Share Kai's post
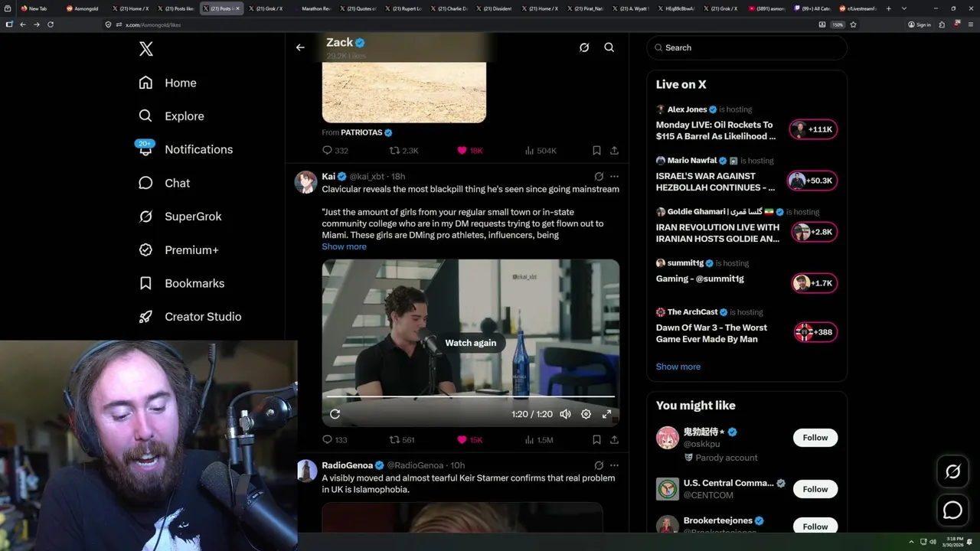The height and width of the screenshot is (551, 980). (x=614, y=440)
